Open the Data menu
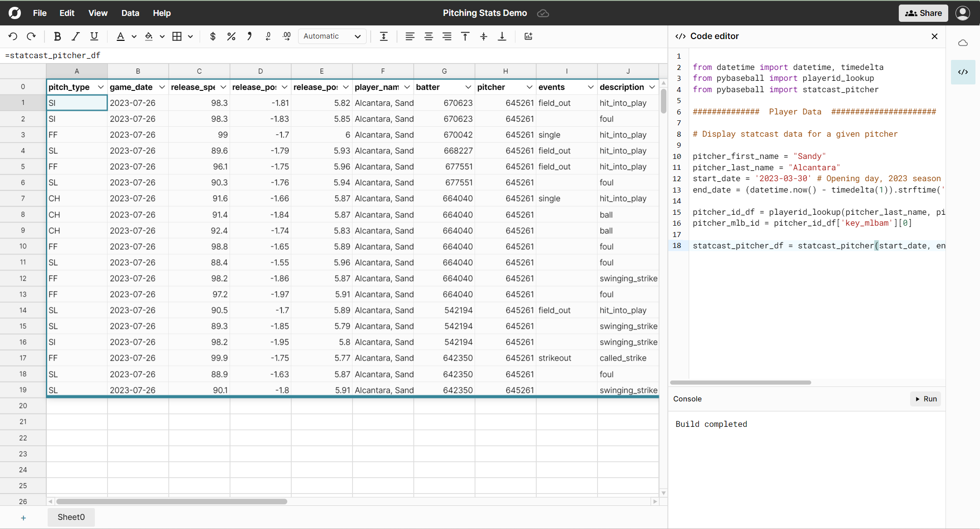The width and height of the screenshot is (980, 529). pyautogui.click(x=130, y=13)
